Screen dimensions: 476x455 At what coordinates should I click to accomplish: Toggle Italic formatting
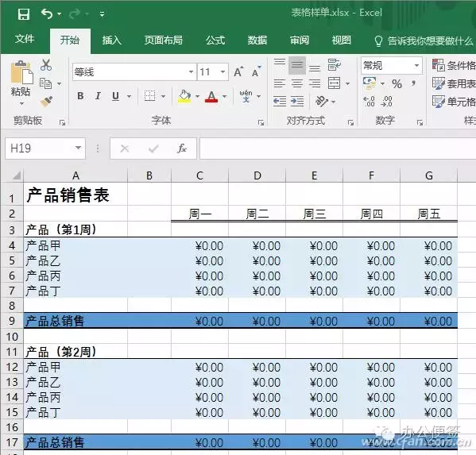coord(98,96)
